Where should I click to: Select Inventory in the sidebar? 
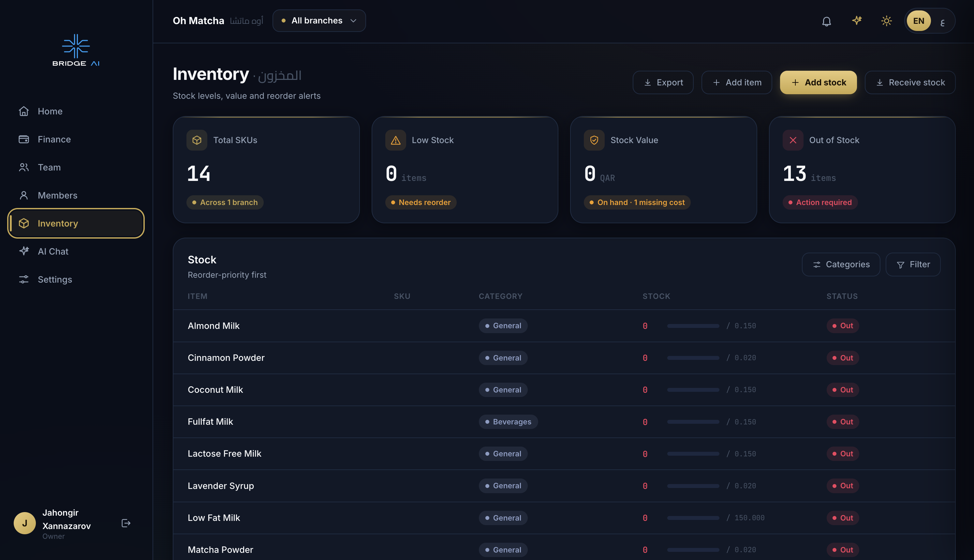pyautogui.click(x=76, y=224)
